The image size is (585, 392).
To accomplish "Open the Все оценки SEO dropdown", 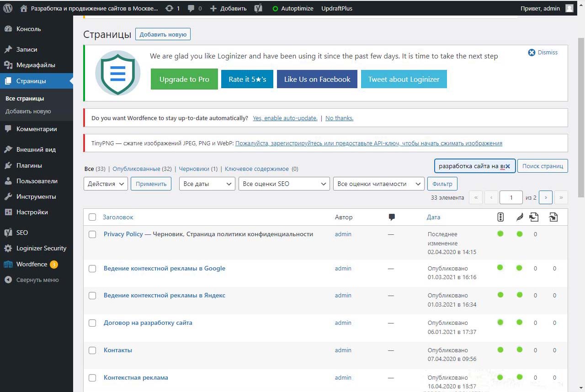I will 283,184.
